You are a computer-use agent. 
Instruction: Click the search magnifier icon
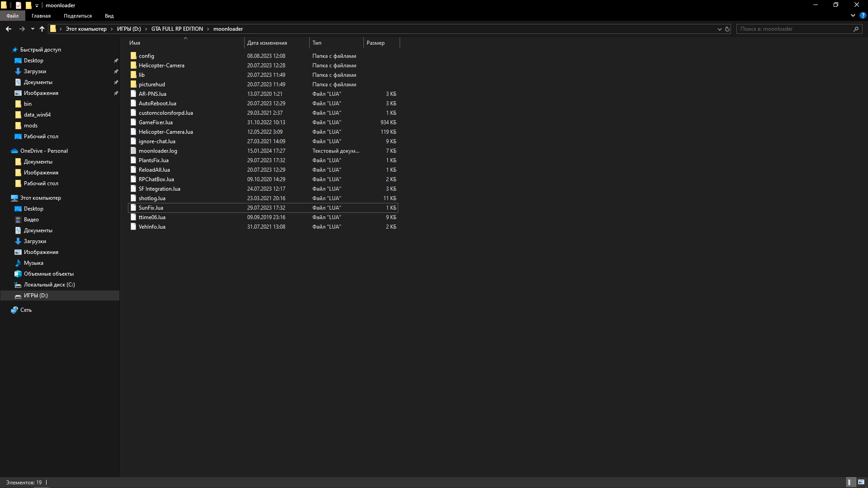[x=856, y=29]
